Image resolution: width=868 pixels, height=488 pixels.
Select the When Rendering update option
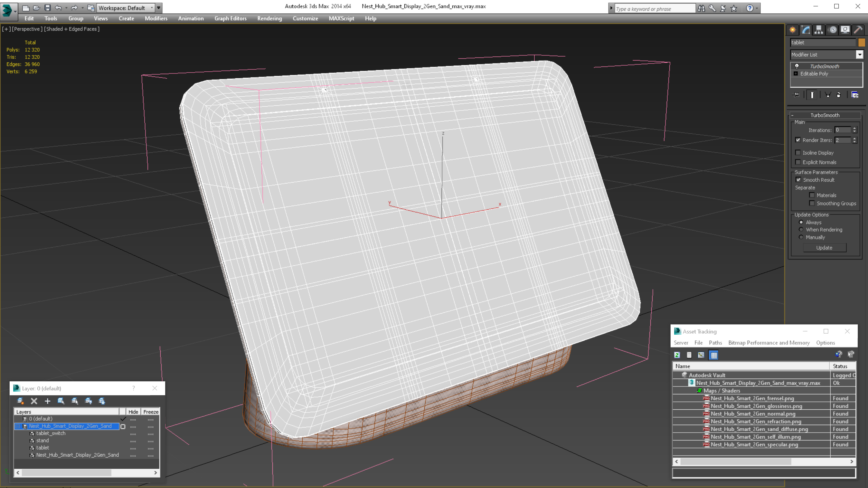click(x=801, y=230)
